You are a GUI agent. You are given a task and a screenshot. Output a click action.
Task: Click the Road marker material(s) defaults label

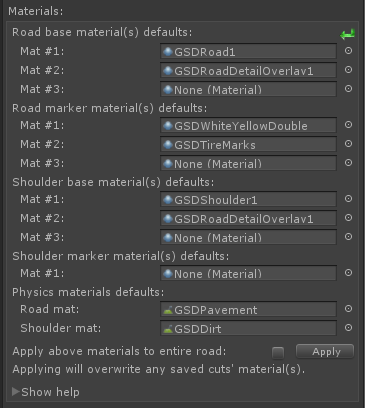point(110,108)
